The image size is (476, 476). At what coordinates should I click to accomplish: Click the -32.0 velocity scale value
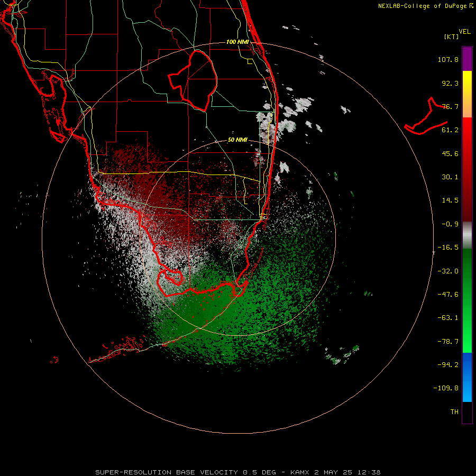pyautogui.click(x=448, y=271)
